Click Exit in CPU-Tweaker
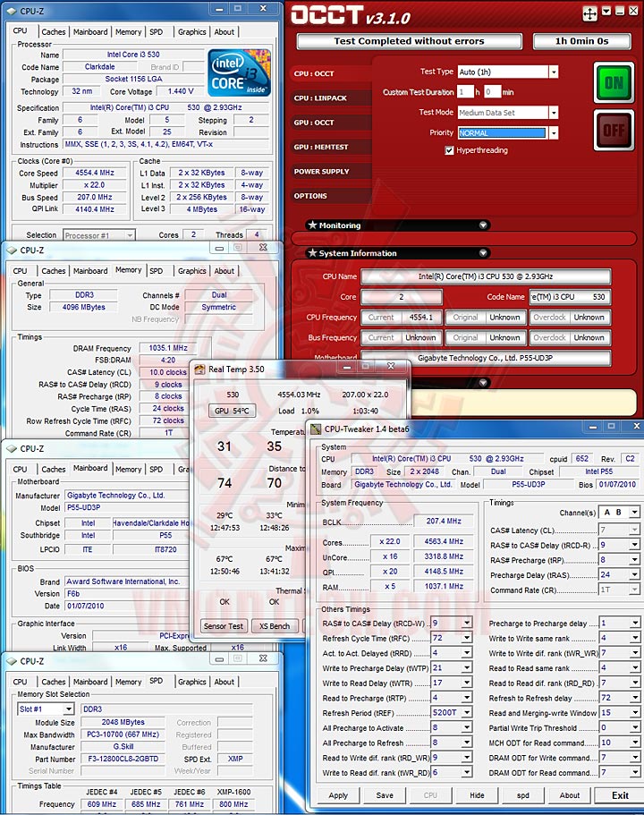Screen dimensions: 644x815 [x=620, y=795]
